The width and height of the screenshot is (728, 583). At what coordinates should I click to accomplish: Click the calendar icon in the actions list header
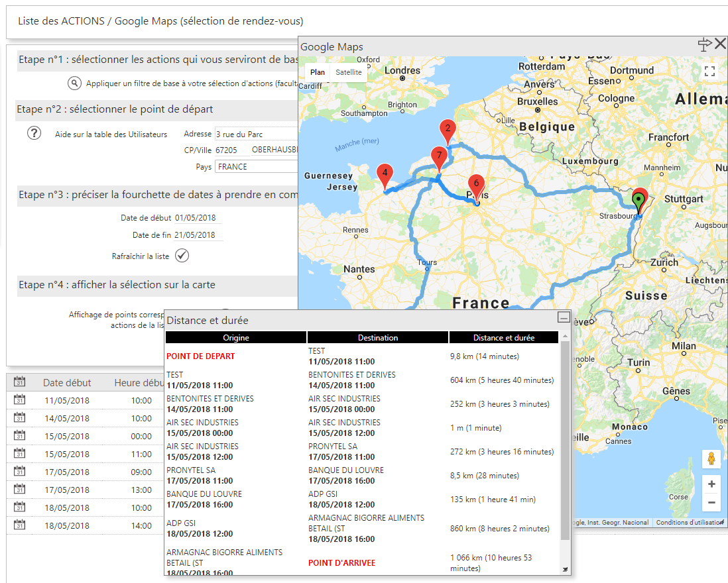click(19, 382)
